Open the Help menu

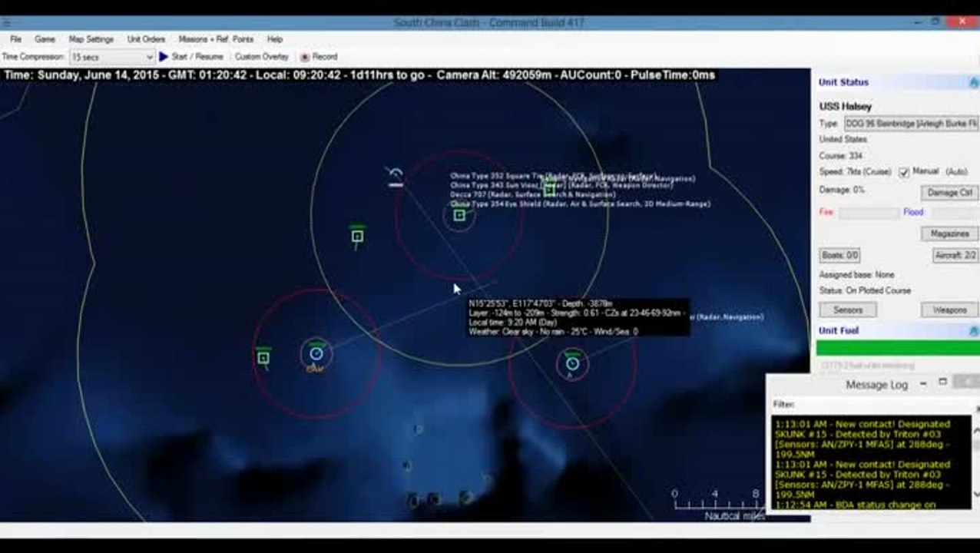click(275, 39)
